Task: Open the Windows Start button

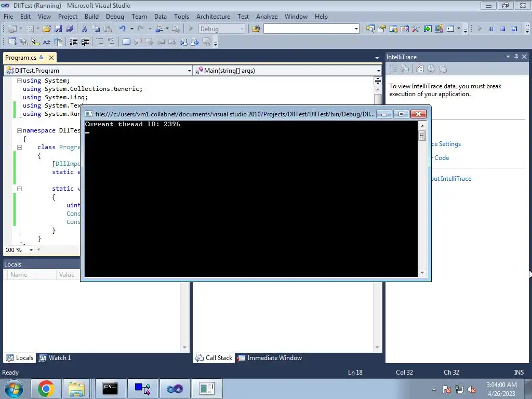Action: point(14,389)
